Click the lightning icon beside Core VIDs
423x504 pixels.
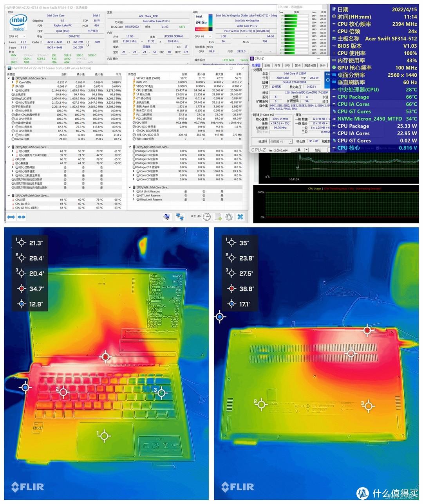pyautogui.click(x=17, y=82)
